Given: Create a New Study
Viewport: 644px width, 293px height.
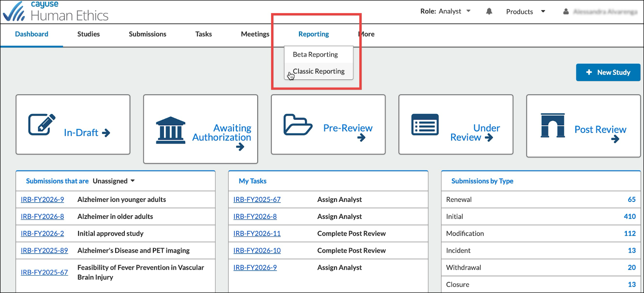Looking at the screenshot, I should (608, 73).
